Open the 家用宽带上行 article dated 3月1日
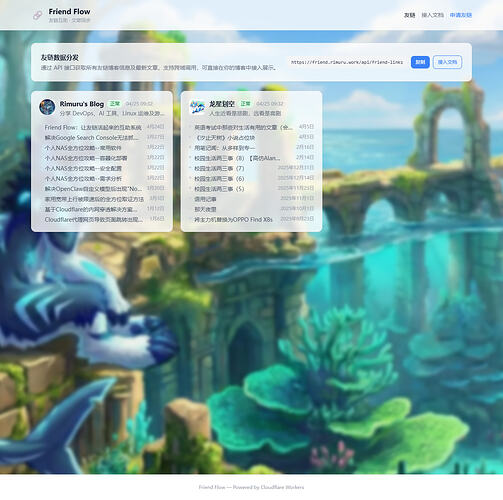Image resolution: width=503 pixels, height=500 pixels. tap(94, 199)
